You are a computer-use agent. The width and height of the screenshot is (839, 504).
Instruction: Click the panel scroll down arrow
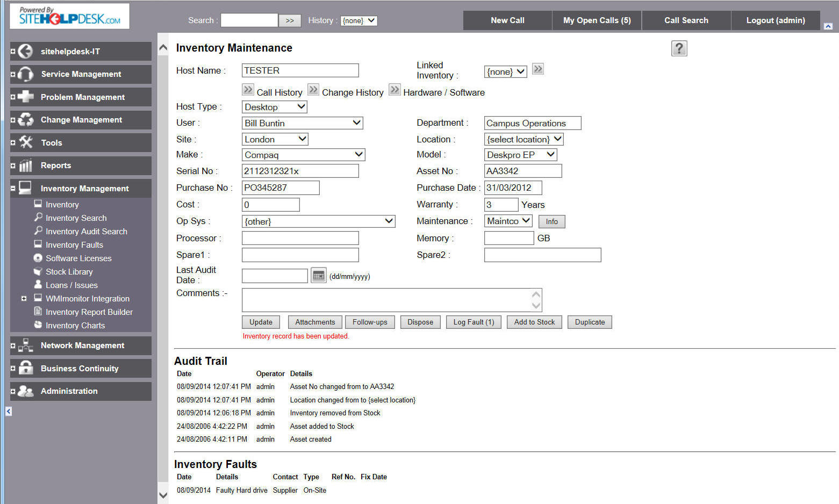163,495
